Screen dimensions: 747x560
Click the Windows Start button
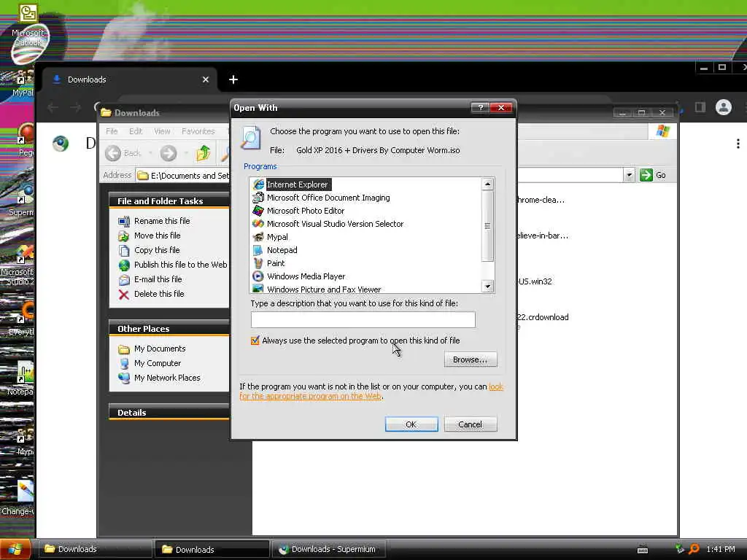pyautogui.click(x=16, y=549)
